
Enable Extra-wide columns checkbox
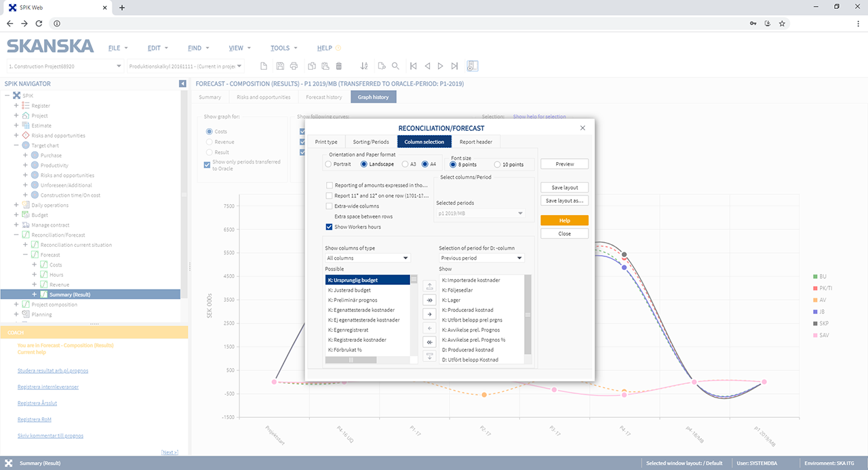[330, 205]
